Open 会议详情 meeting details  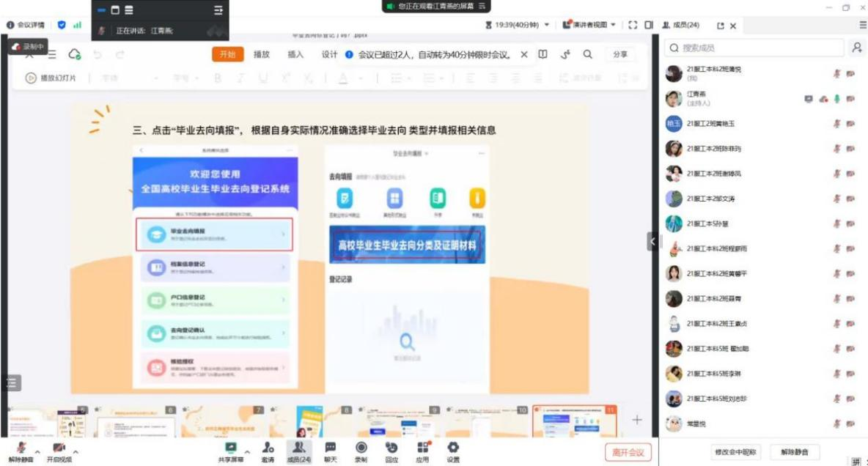pyautogui.click(x=26, y=25)
